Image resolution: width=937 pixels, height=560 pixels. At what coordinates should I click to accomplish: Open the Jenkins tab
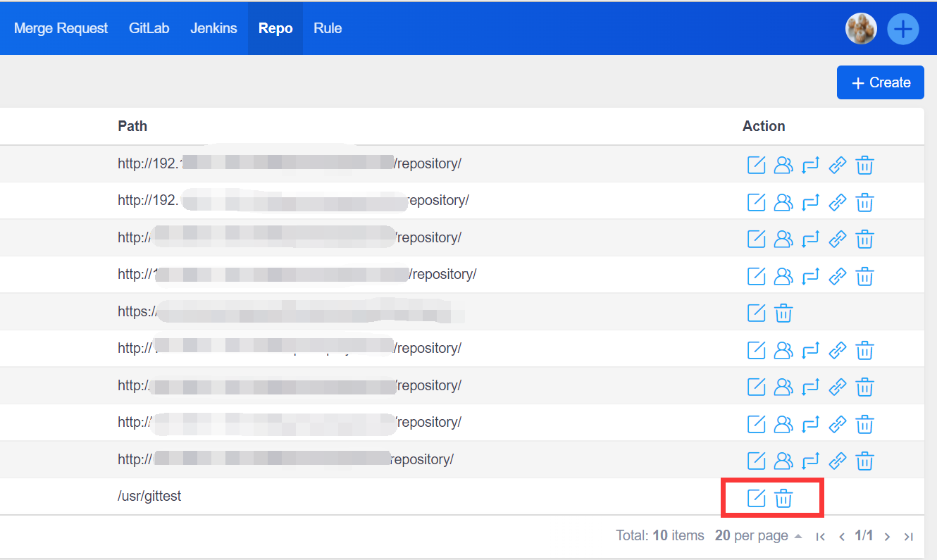(x=213, y=28)
